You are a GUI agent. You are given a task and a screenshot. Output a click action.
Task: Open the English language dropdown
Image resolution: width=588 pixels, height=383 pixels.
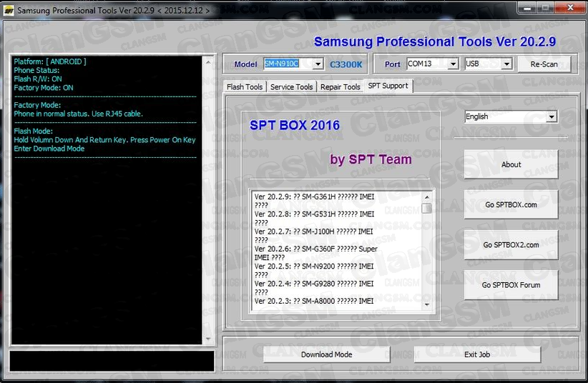coord(551,116)
